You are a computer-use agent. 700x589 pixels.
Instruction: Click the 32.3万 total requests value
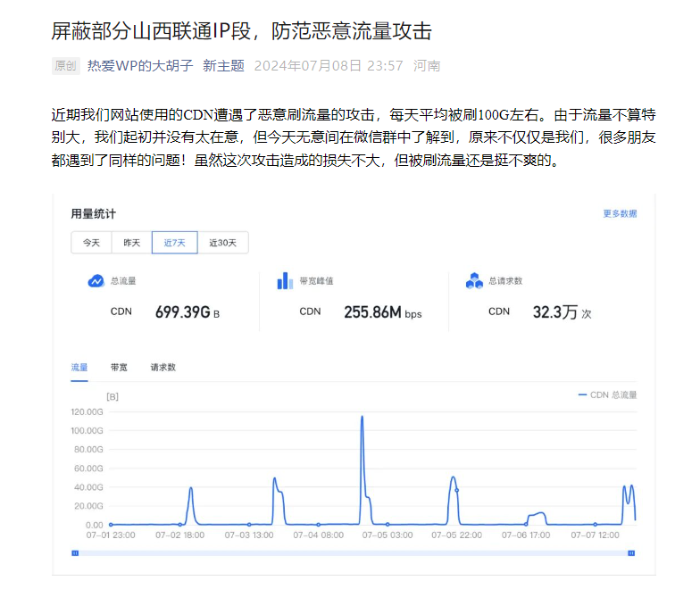tap(562, 312)
